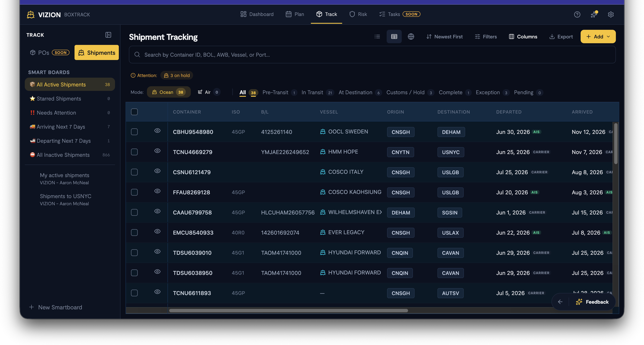This screenshot has width=644, height=345.
Task: Click vessel icon beside WILHELMSHAVEN
Action: click(x=322, y=212)
